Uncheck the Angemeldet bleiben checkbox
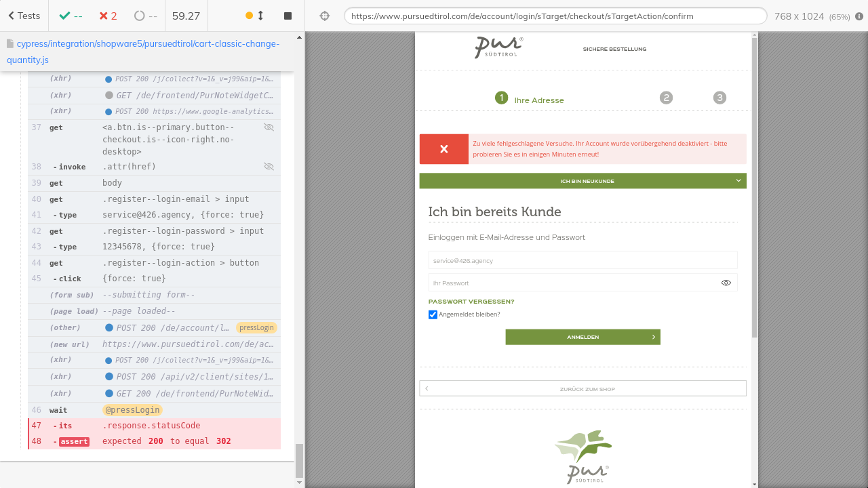 coord(433,314)
